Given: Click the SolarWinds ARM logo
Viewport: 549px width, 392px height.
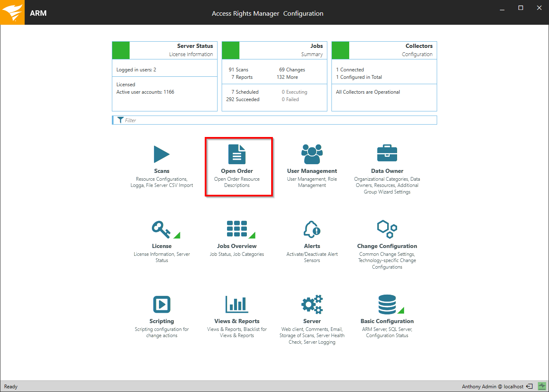Looking at the screenshot, I should tap(12, 12).
